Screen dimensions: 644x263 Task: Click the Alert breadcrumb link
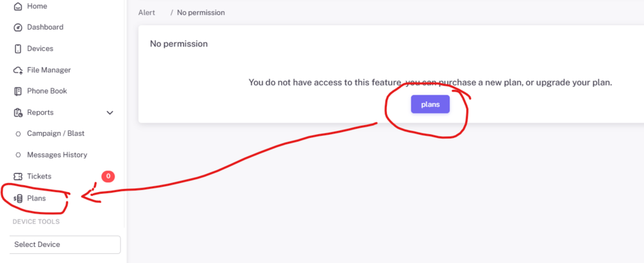(146, 13)
